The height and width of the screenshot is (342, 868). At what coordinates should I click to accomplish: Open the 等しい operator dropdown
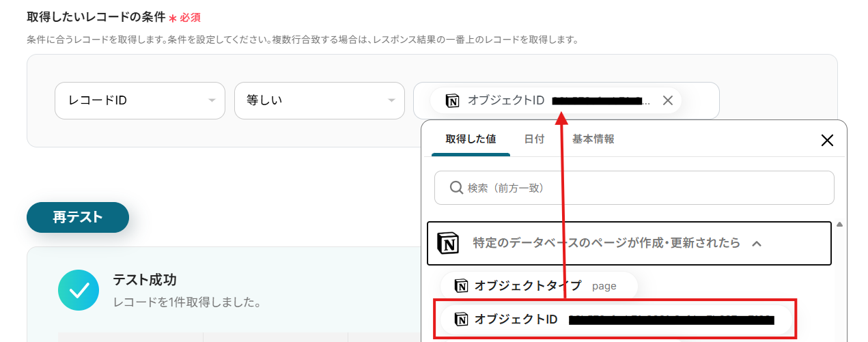320,100
